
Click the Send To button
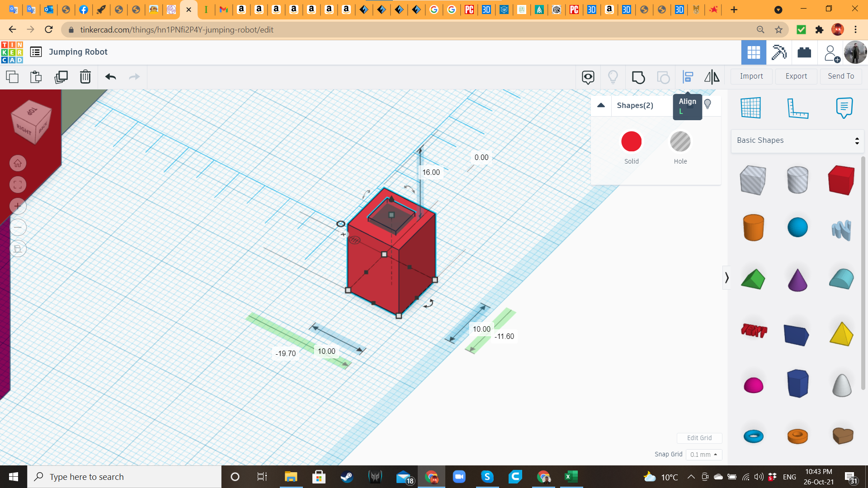click(841, 76)
